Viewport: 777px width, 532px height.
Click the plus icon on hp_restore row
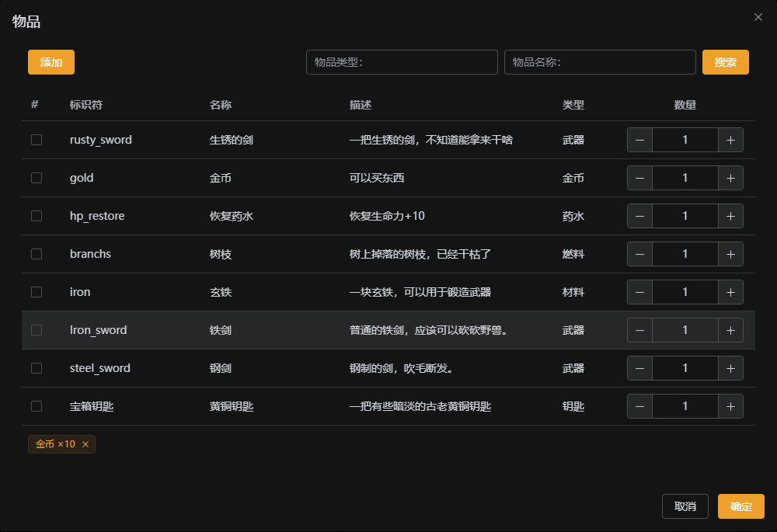pos(730,216)
